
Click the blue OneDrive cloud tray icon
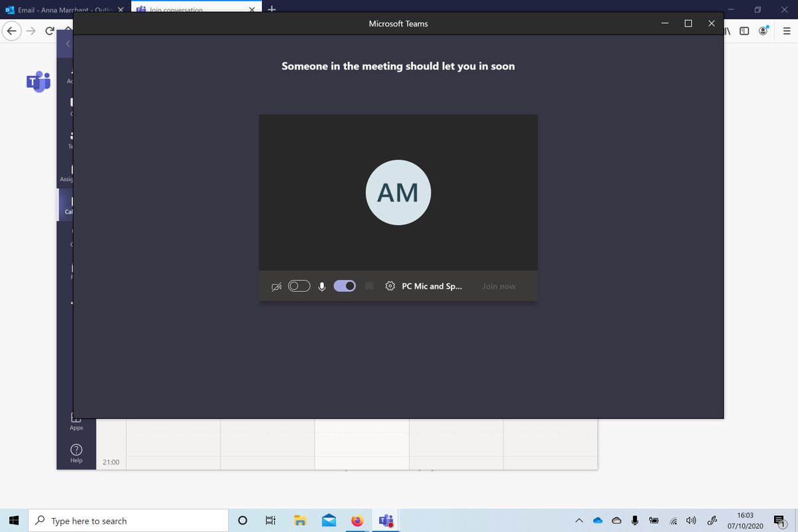pos(597,521)
